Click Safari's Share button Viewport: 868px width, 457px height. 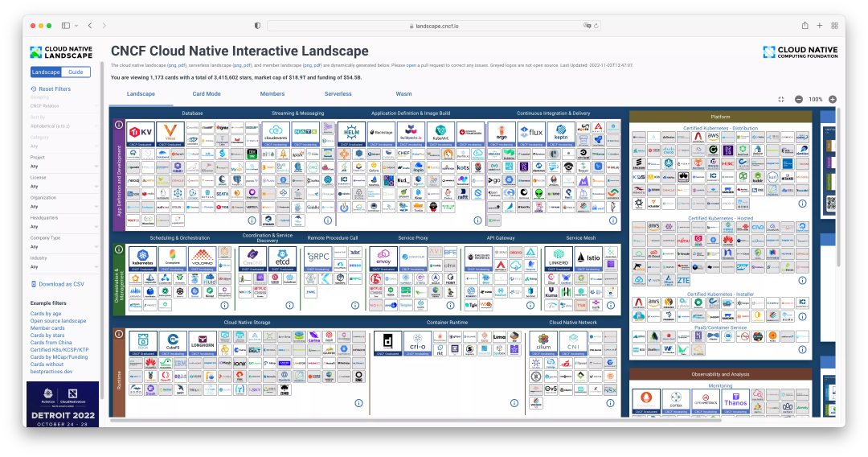[805, 26]
